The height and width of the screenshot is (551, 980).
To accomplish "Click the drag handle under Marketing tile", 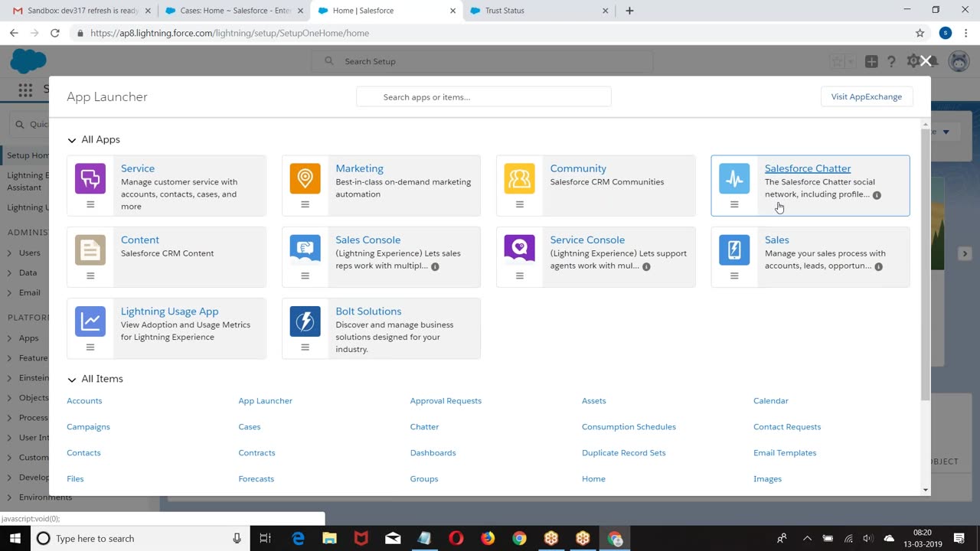I will coord(305,204).
